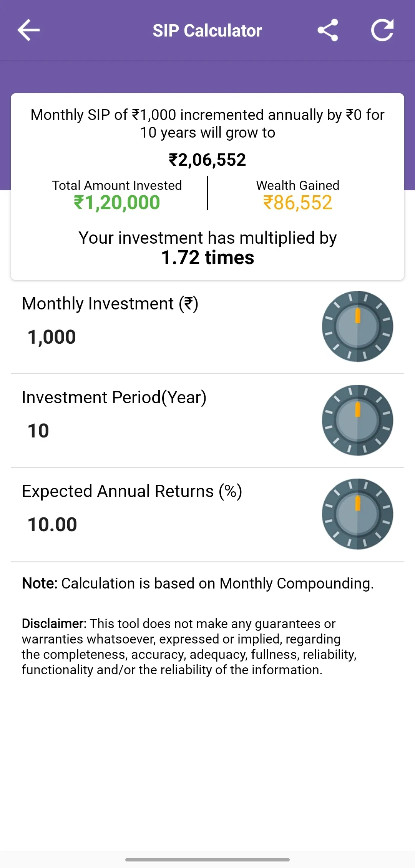Viewport: 415px width, 868px height.
Task: Adjust the Expected Annual Returns dial knob
Action: (357, 514)
